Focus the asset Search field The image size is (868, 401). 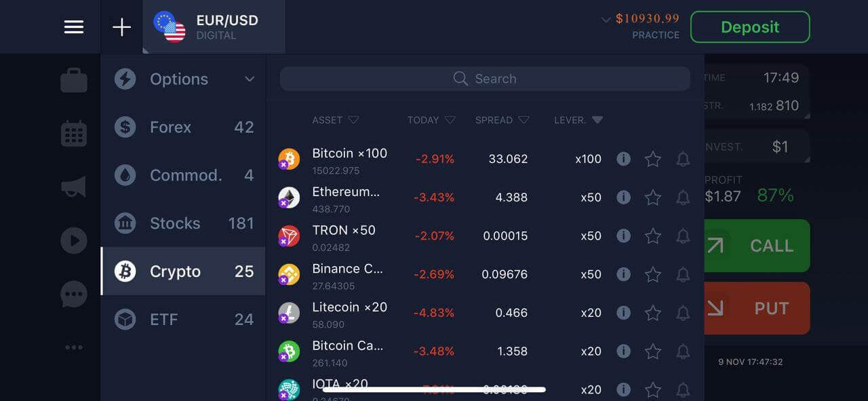coord(485,79)
